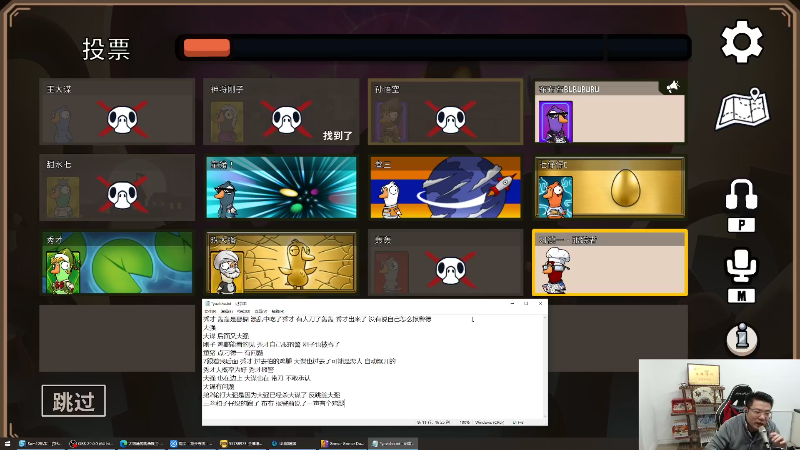Close the Notepad window
The width and height of the screenshot is (800, 450).
[540, 304]
